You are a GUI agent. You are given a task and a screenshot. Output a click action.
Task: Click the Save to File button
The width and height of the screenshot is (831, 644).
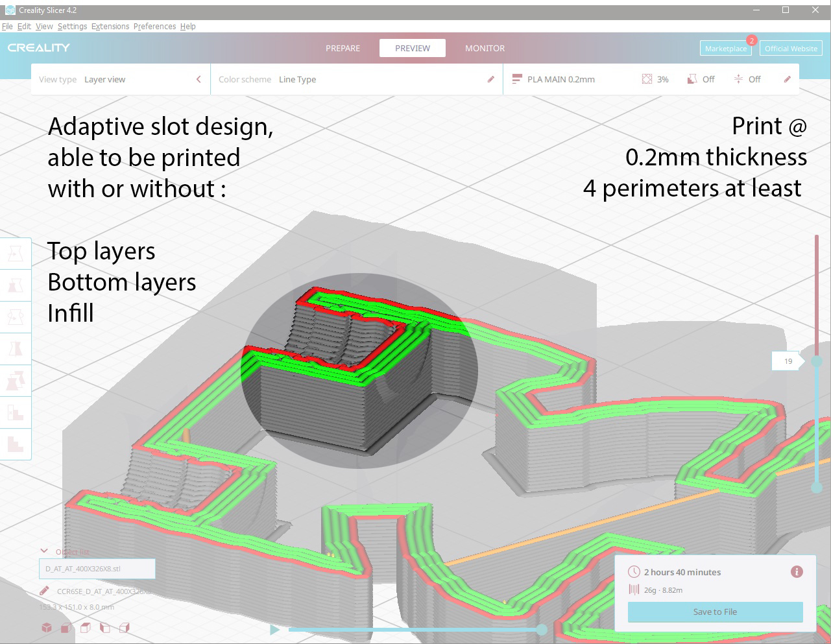[x=715, y=612]
